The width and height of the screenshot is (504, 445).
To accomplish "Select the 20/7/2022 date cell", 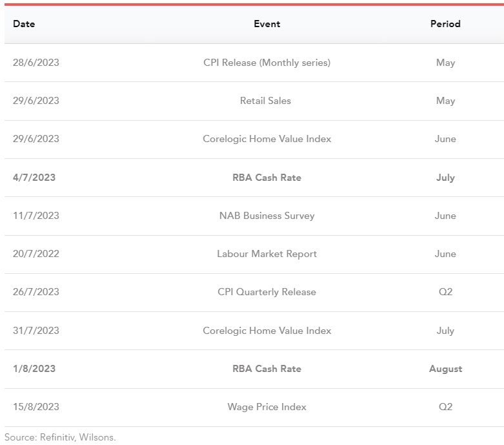I will tap(36, 254).
